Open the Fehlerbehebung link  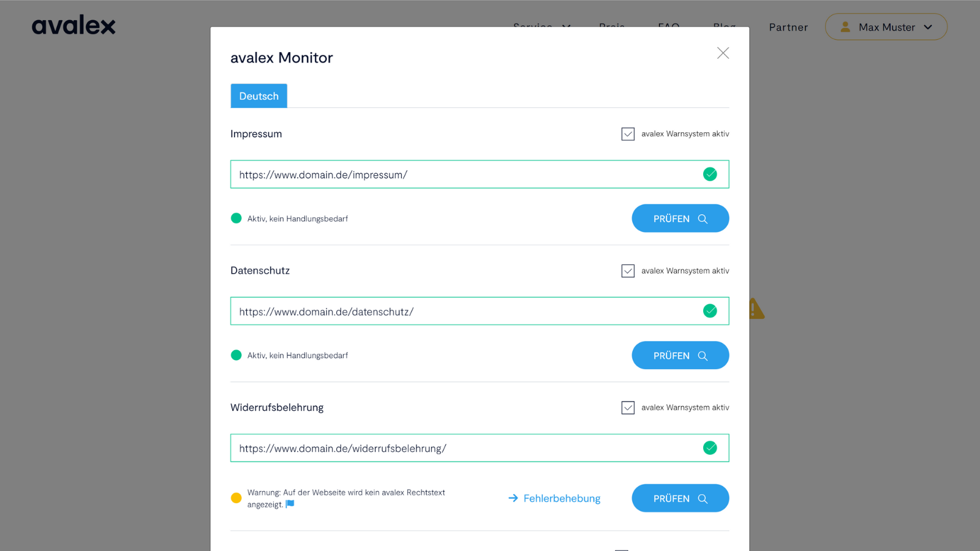pyautogui.click(x=554, y=498)
